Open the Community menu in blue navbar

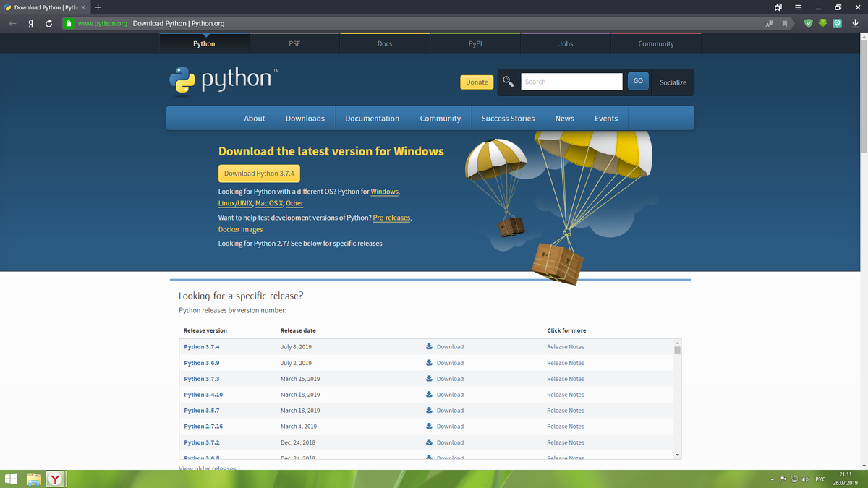click(x=441, y=119)
